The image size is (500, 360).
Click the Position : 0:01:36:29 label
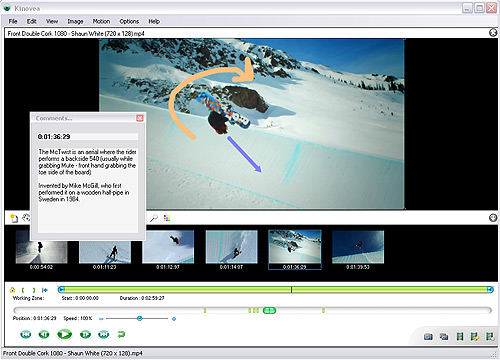click(x=35, y=318)
